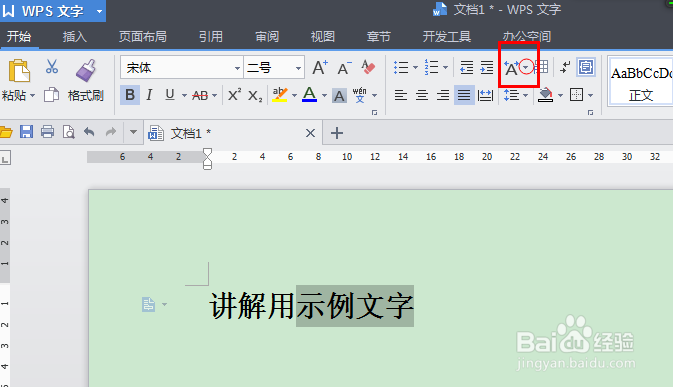
Task: Increase font size with A+ icon
Action: pos(320,68)
